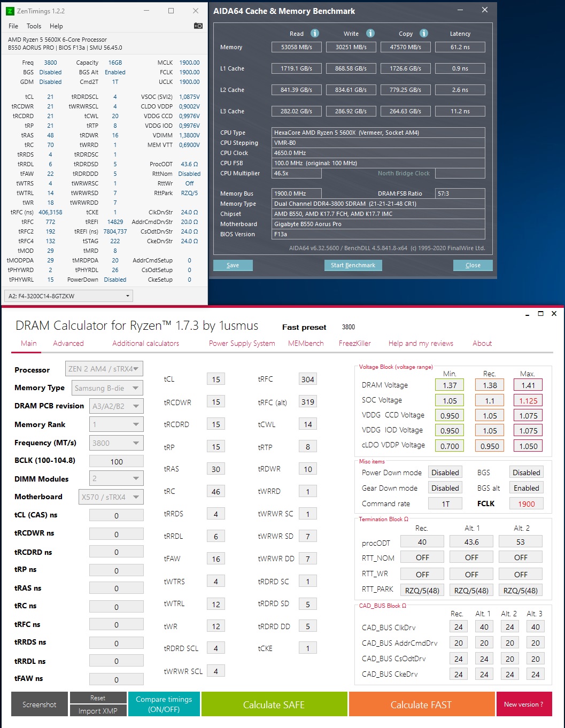The height and width of the screenshot is (728, 565).
Task: Click the tRFC (alt) value 319
Action: (308, 402)
